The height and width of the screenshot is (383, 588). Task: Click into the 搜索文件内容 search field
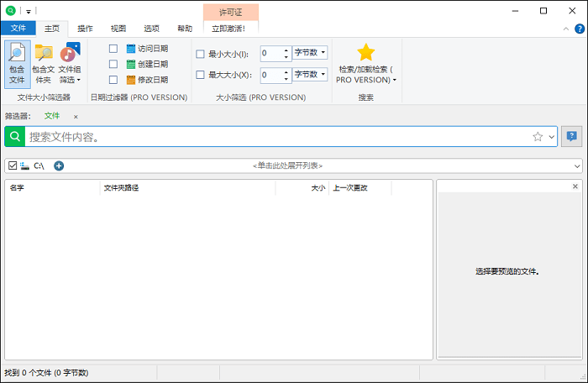point(277,136)
